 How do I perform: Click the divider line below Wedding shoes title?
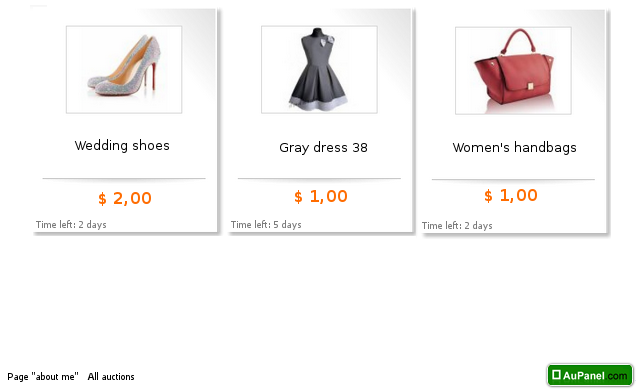(124, 178)
